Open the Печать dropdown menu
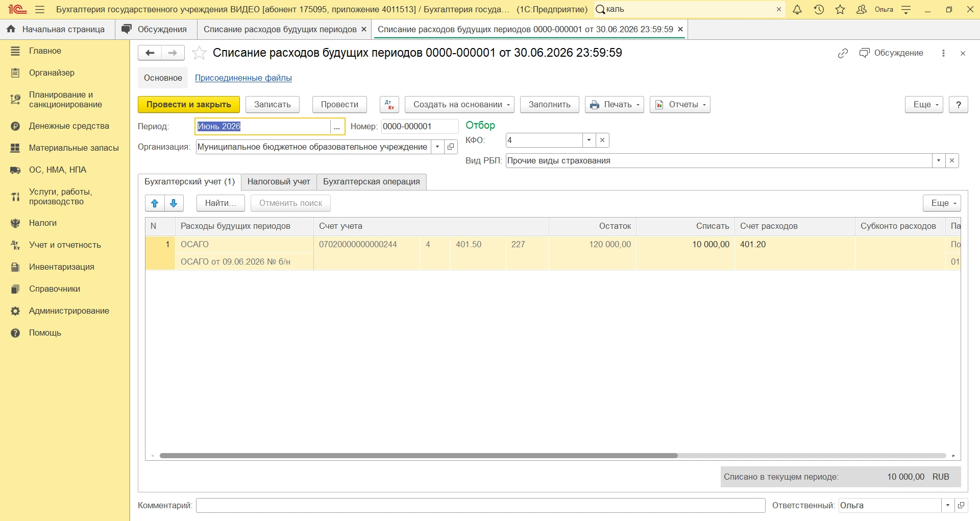 [615, 105]
